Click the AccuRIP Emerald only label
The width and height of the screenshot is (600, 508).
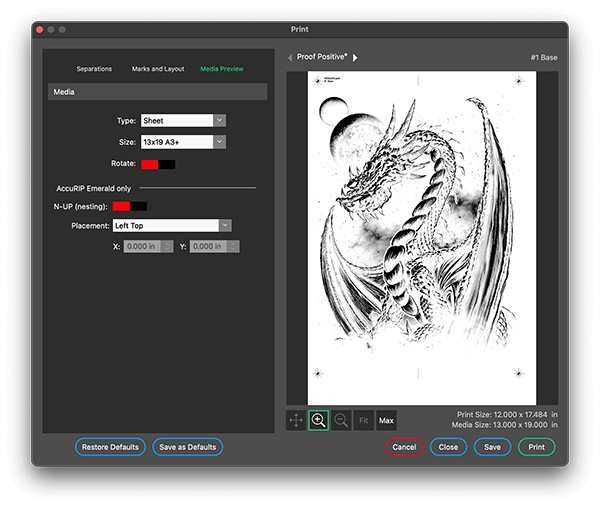(x=94, y=189)
